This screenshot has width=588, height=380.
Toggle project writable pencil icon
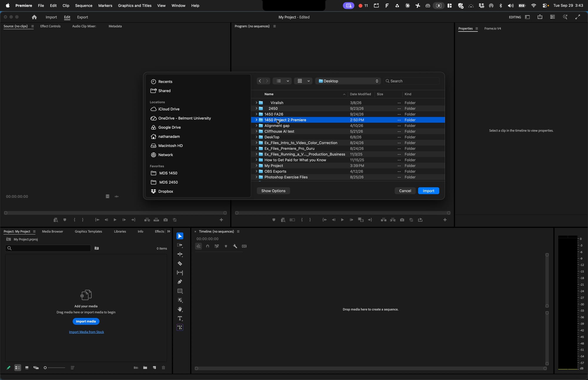click(8, 368)
